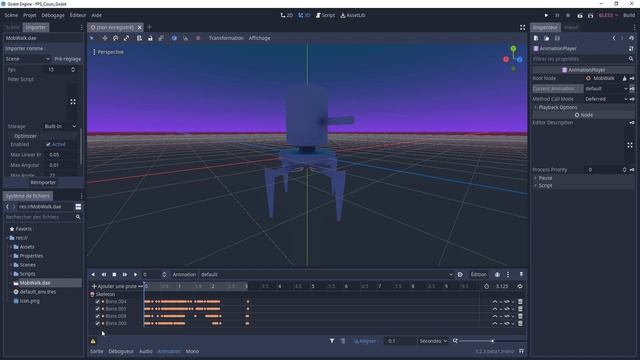
Task: Open the Secondes time unit dropdown
Action: click(433, 341)
